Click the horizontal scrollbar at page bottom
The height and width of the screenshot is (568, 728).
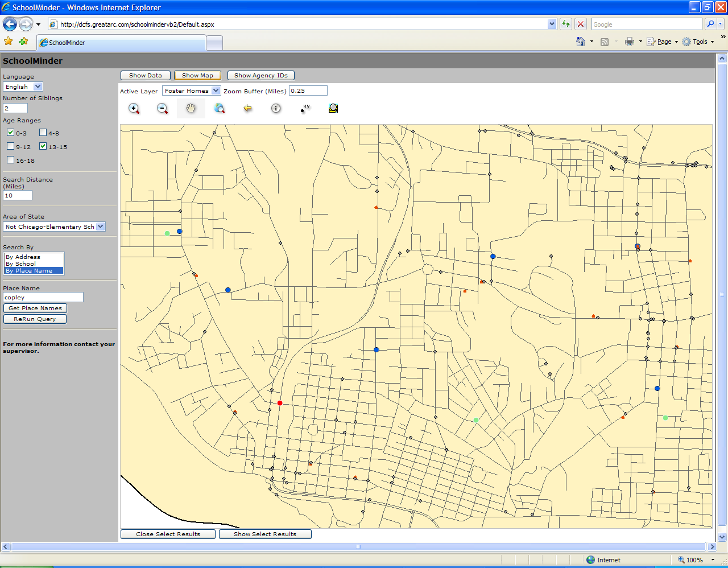[x=358, y=546]
